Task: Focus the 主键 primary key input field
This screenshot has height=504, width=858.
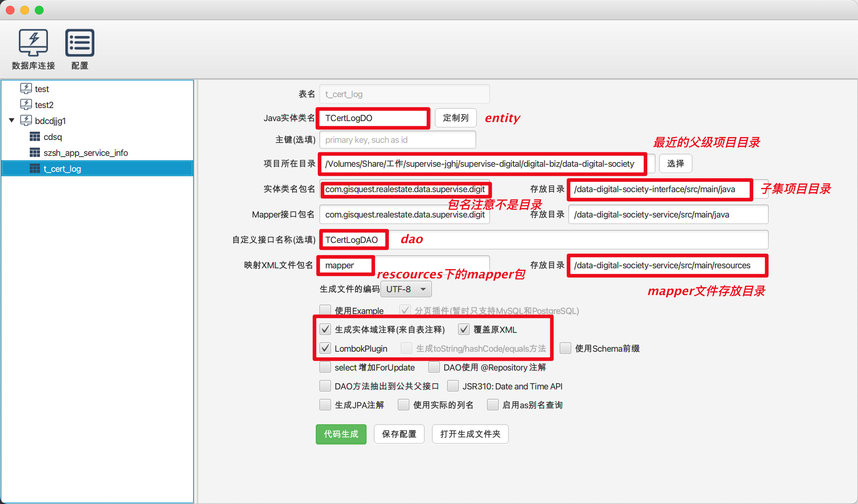Action: point(397,140)
